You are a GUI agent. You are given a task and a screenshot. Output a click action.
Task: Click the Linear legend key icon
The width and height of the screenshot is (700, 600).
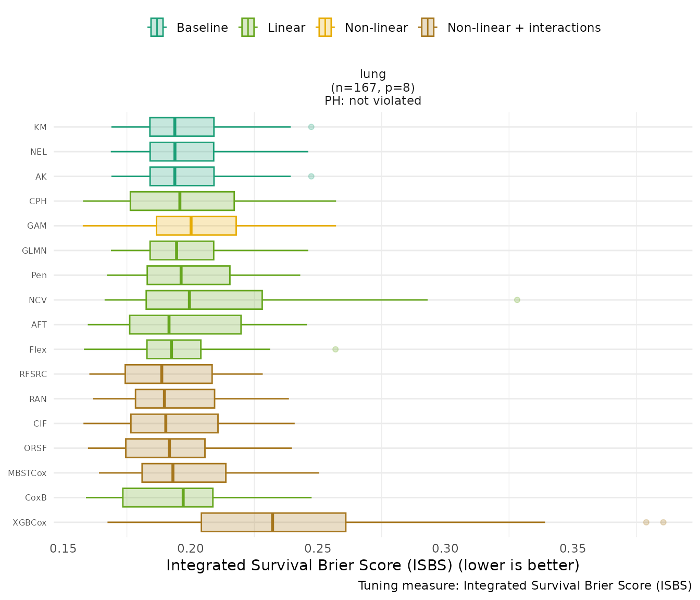click(248, 28)
